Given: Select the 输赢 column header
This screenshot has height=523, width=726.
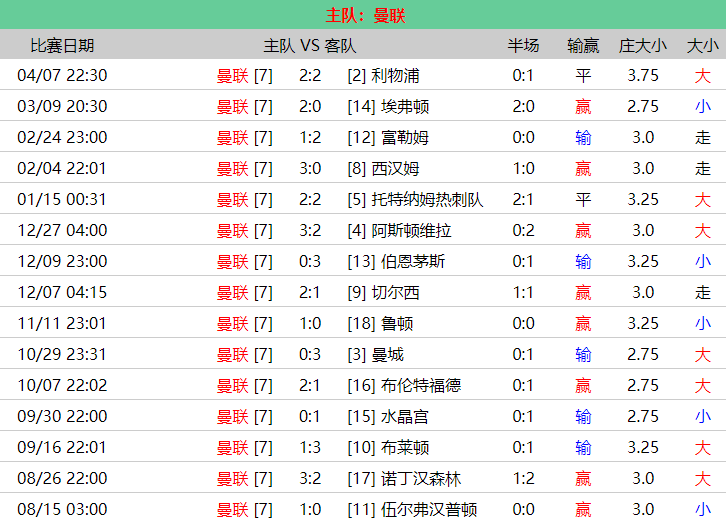Looking at the screenshot, I should (583, 45).
